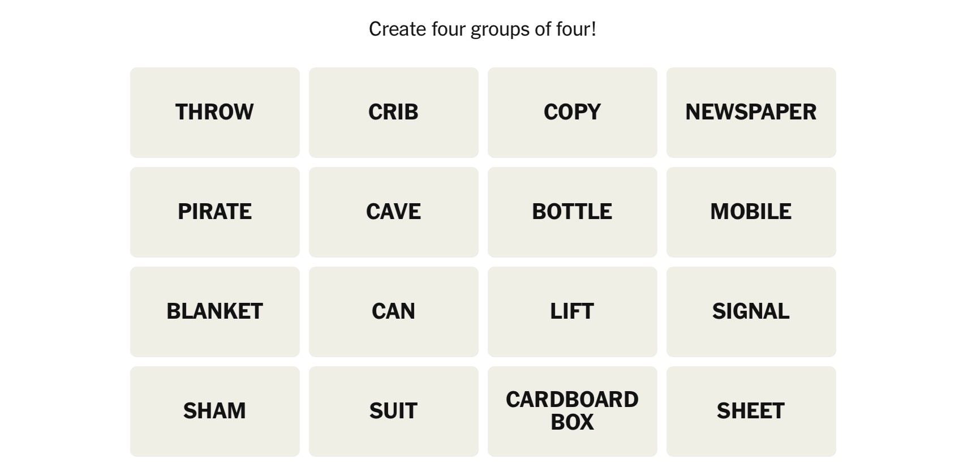Pick the BOTTLE tile
Screen dimensions: 980x467
click(x=572, y=212)
